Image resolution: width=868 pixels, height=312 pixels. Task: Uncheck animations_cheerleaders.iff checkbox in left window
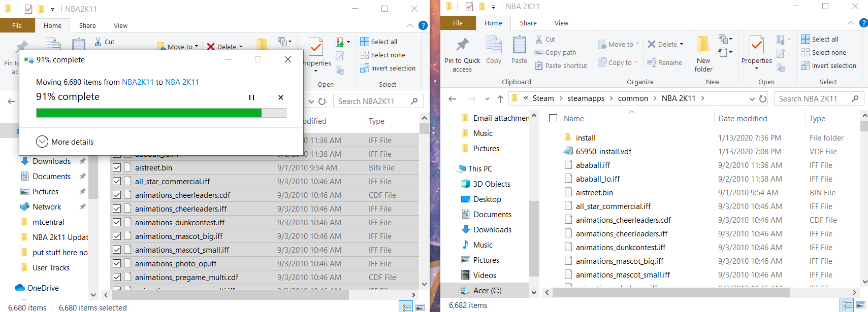(117, 209)
